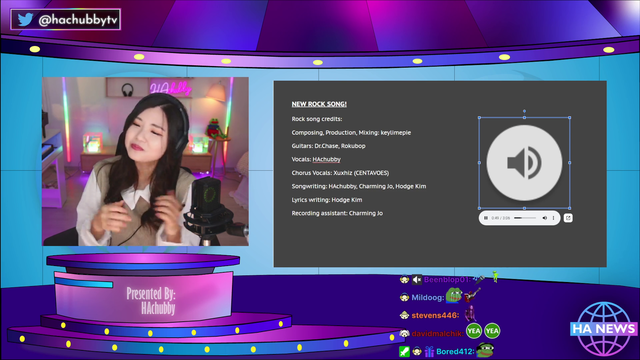The width and height of the screenshot is (640, 360).
Task: Pause the audio in the media player
Action: (x=486, y=218)
